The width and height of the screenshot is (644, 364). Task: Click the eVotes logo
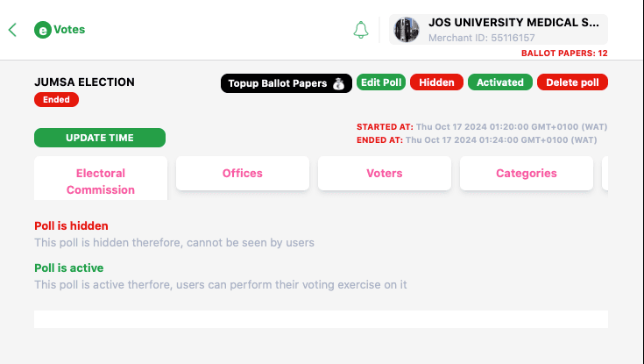pyautogui.click(x=60, y=30)
